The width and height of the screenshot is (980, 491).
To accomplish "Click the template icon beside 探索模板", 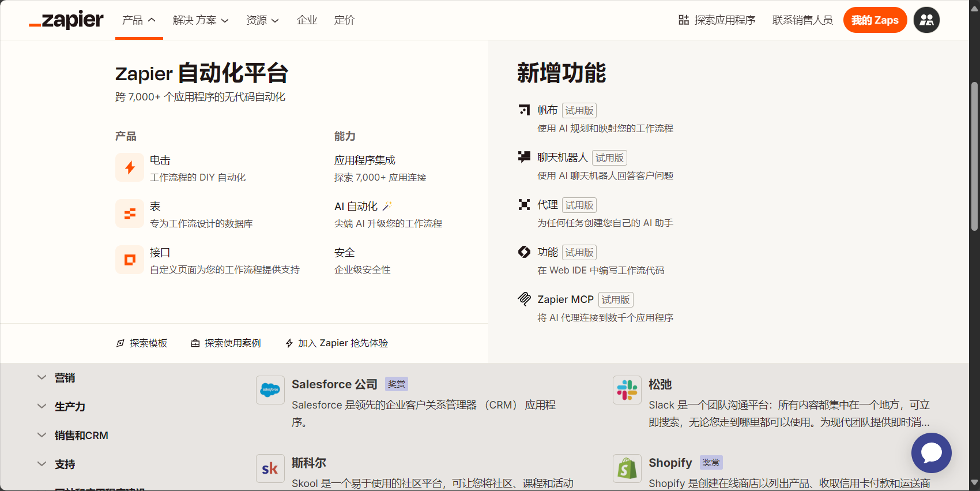I will click(120, 343).
